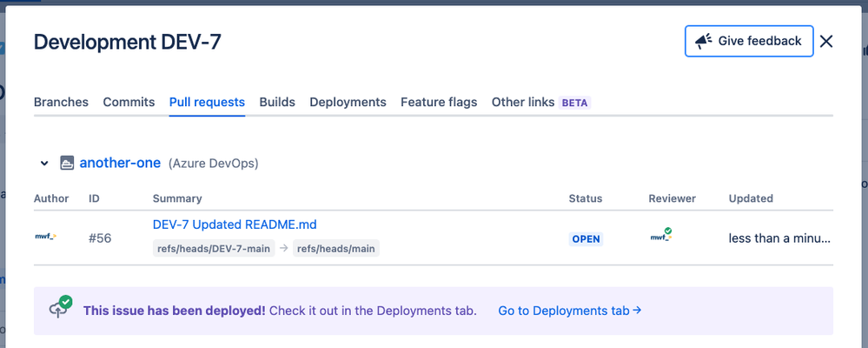Click the pull request ID #56
Screen dimensions: 868x348
tap(100, 238)
